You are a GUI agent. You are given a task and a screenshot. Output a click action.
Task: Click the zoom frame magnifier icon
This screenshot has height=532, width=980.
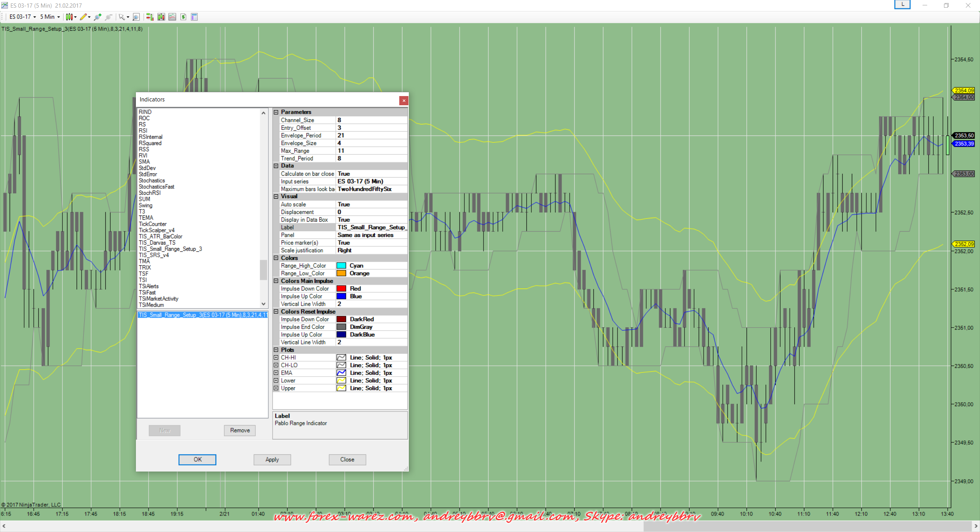coord(136,17)
